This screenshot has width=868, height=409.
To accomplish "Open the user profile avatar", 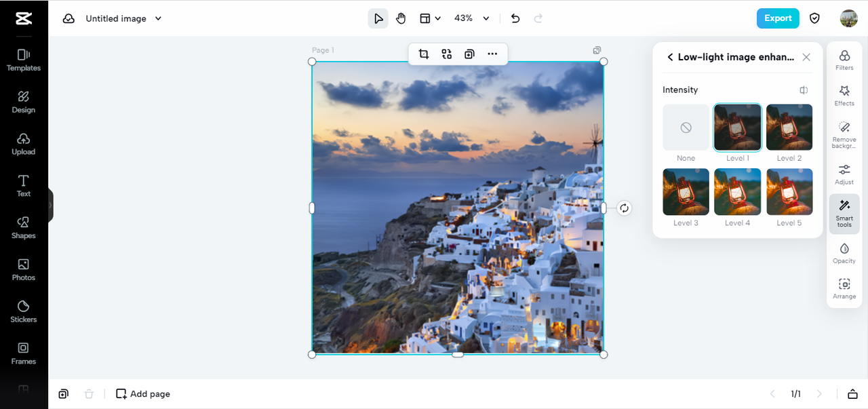I will [848, 18].
